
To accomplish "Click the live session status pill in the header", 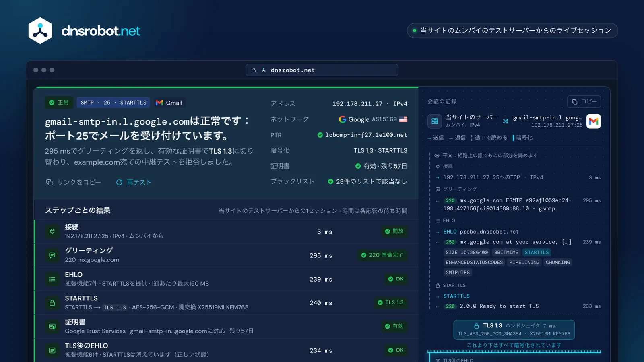I will click(512, 31).
